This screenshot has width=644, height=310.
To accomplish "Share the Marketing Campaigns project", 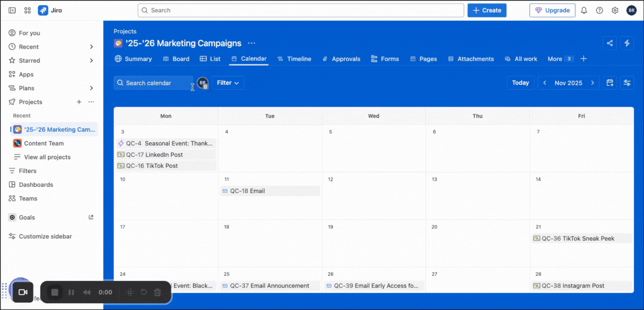I will [x=610, y=43].
